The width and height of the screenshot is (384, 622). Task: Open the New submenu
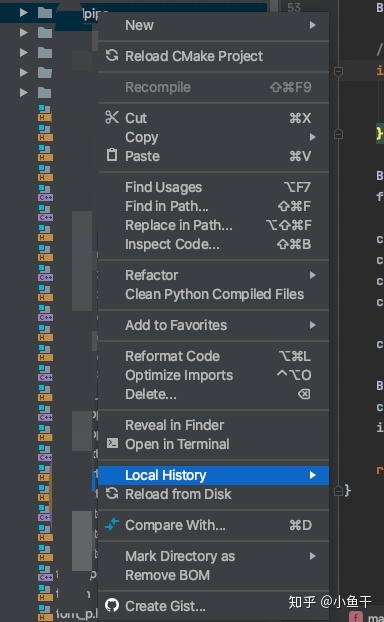213,25
